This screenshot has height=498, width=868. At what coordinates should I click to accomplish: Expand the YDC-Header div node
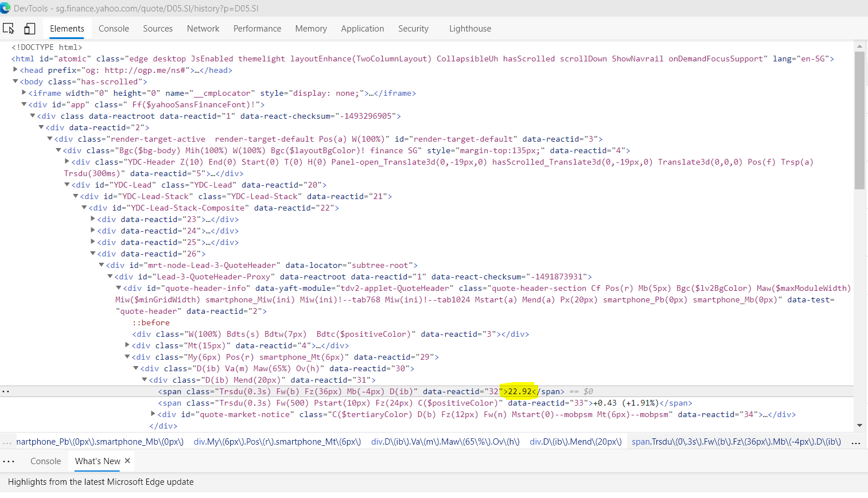67,162
